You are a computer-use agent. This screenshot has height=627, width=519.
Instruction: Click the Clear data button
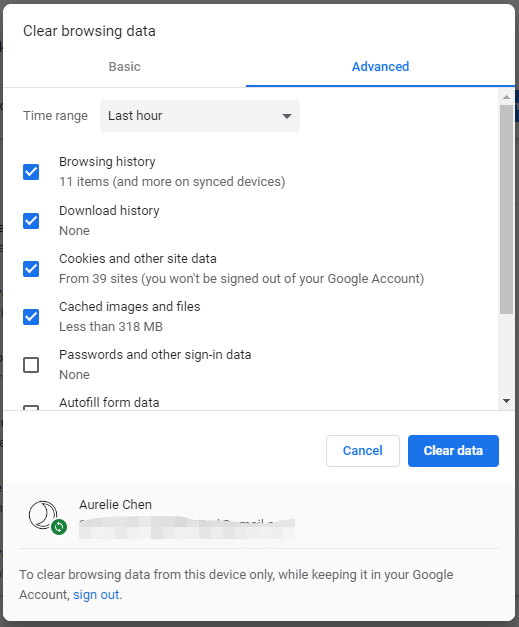click(x=453, y=451)
